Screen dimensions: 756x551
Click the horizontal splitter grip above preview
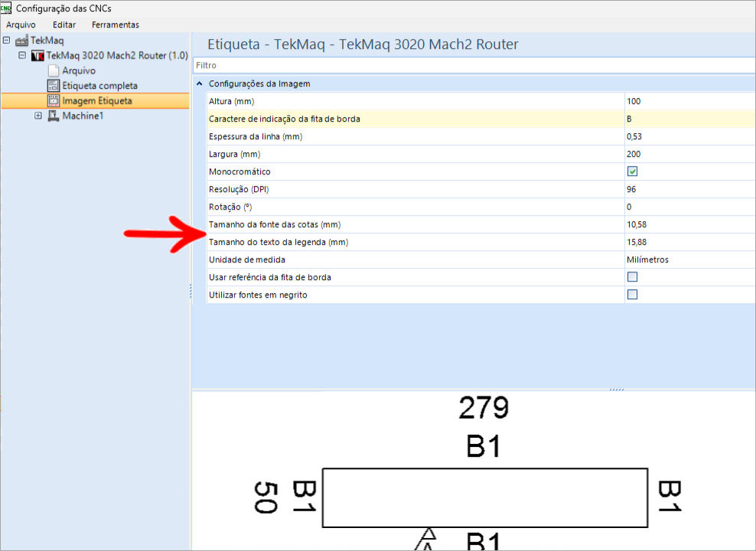tap(617, 390)
